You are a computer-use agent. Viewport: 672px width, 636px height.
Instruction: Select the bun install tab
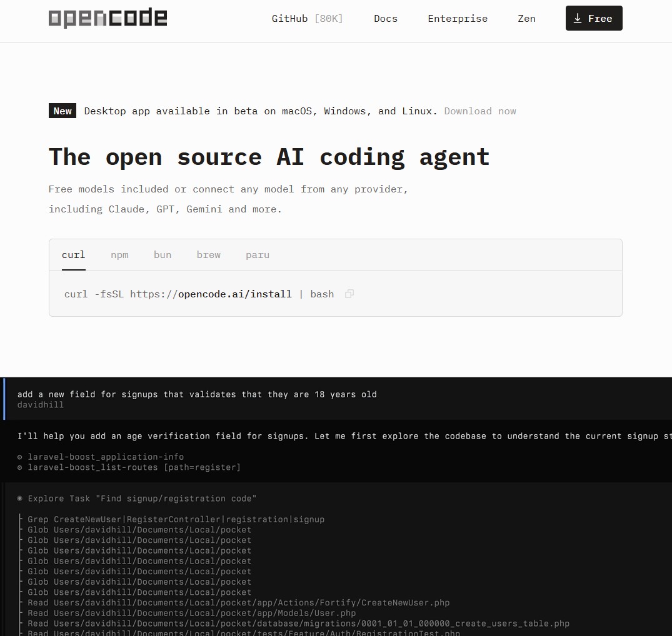[x=162, y=255]
